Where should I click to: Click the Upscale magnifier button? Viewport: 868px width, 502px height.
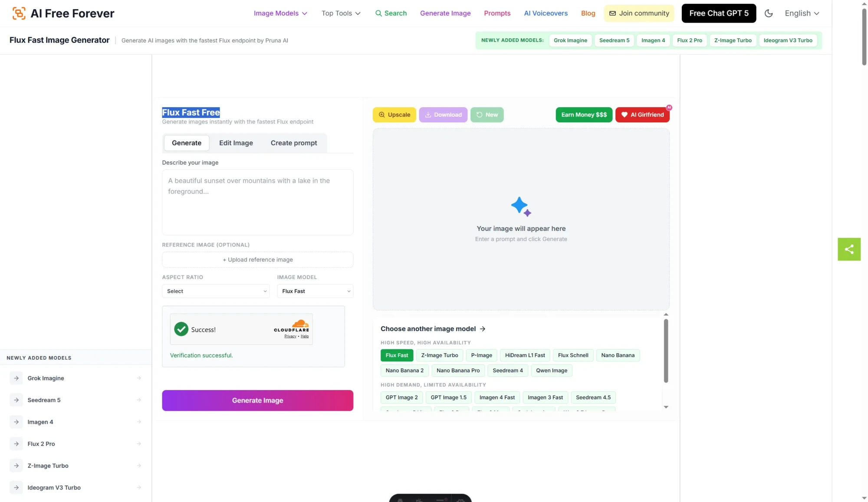tap(394, 115)
